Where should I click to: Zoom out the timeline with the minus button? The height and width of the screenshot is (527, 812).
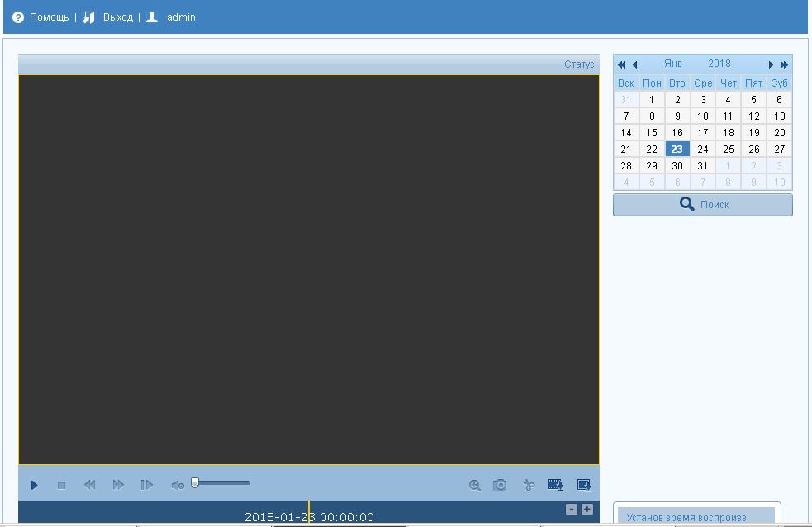pos(572,510)
